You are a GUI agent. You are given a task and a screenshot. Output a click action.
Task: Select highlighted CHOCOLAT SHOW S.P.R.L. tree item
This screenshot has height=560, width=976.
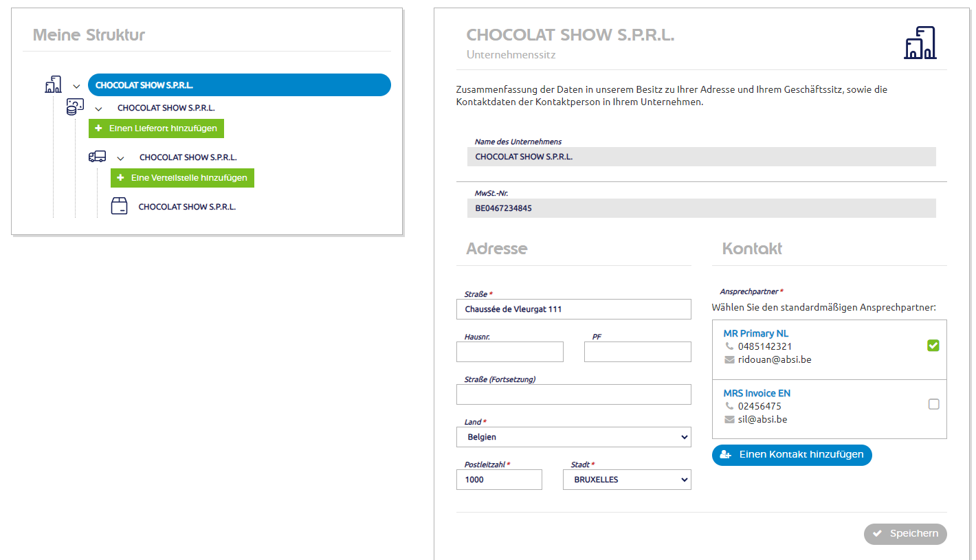pos(239,85)
